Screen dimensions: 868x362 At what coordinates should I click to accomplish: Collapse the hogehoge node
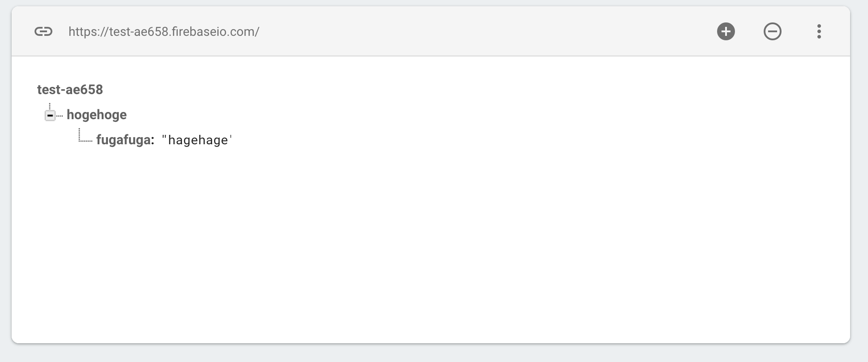click(50, 116)
